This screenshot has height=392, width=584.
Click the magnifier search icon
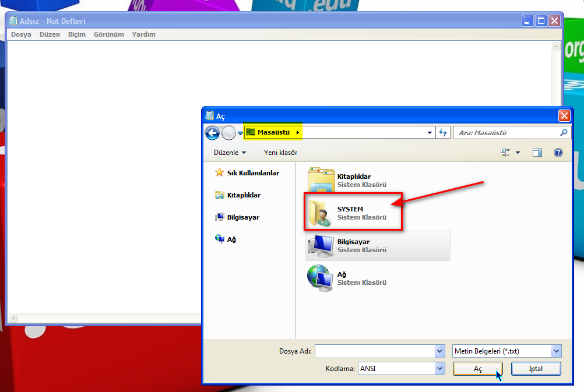(564, 133)
